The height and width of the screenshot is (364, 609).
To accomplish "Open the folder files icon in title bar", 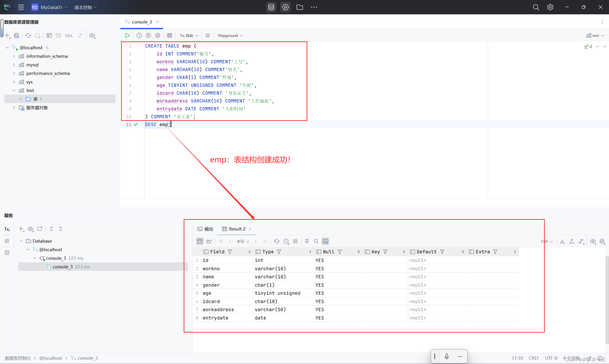I will coord(300,7).
